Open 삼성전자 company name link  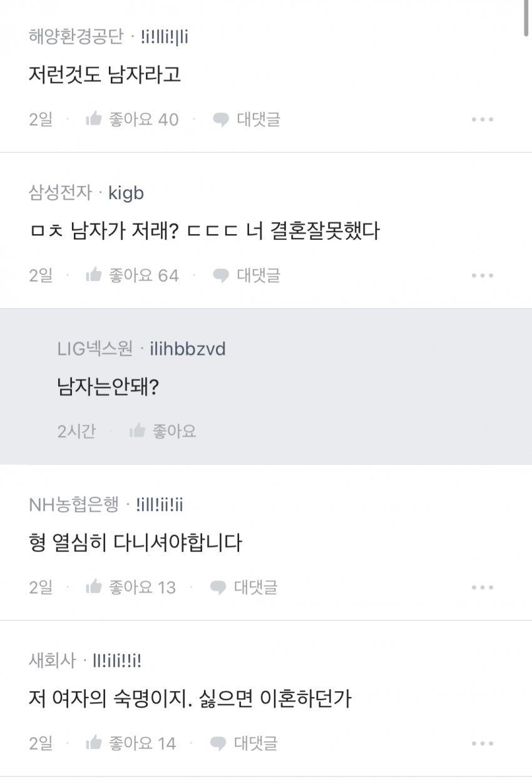tap(60, 193)
